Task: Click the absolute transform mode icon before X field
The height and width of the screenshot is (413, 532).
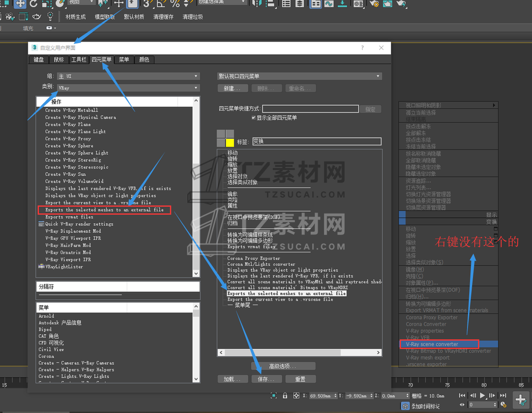Action: (x=296, y=395)
